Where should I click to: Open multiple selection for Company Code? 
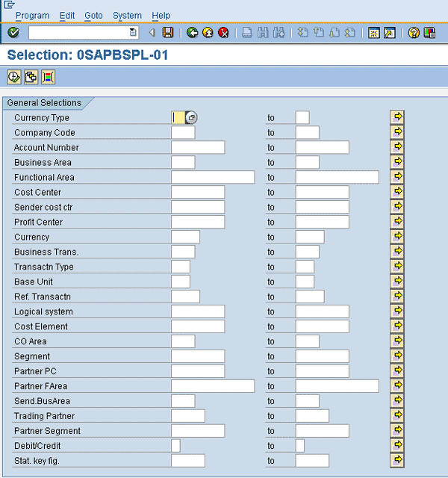click(x=397, y=132)
